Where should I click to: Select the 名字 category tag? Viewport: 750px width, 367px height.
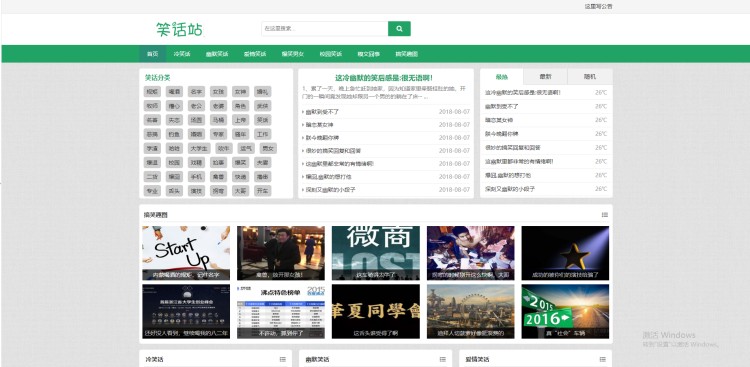(x=196, y=91)
